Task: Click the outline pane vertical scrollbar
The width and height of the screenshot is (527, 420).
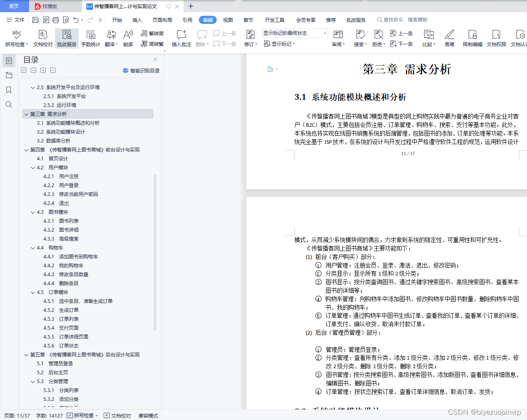Action: [155, 252]
